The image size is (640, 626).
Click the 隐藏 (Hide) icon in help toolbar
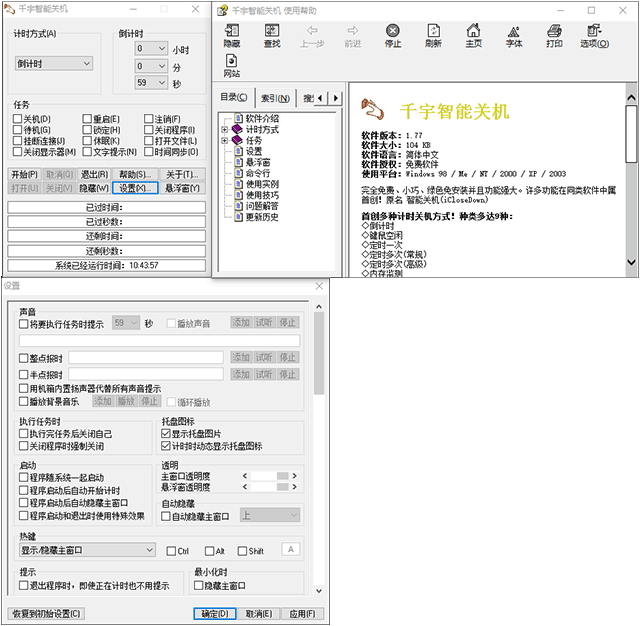(231, 36)
